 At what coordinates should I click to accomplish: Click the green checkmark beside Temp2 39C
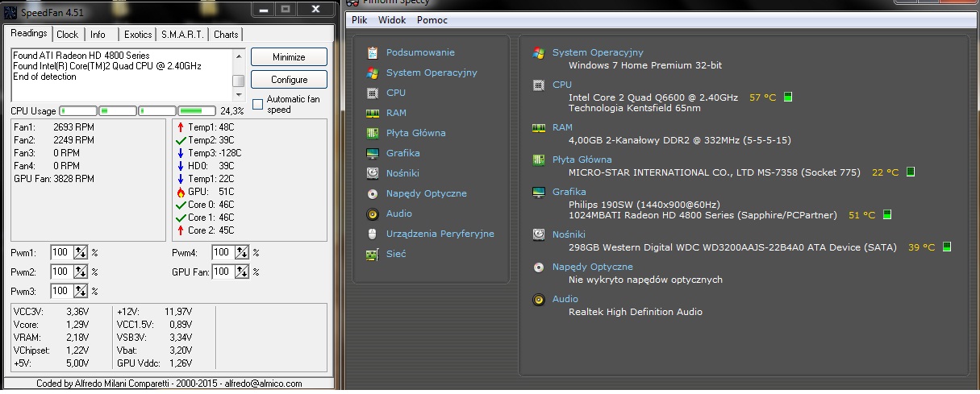pos(180,140)
